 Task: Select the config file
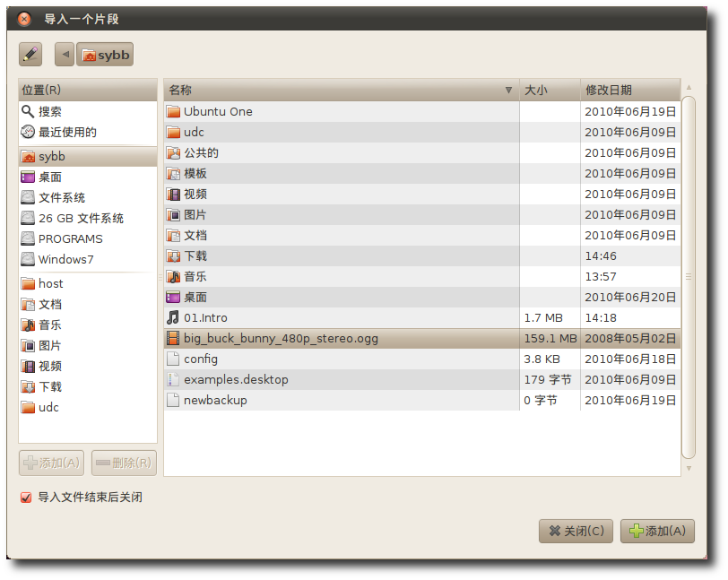(422, 359)
